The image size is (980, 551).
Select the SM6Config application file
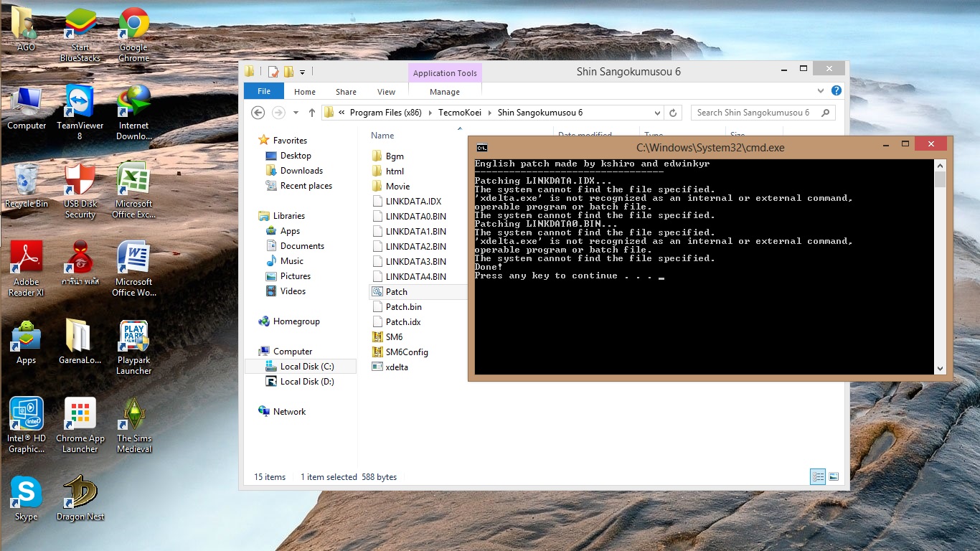(406, 352)
